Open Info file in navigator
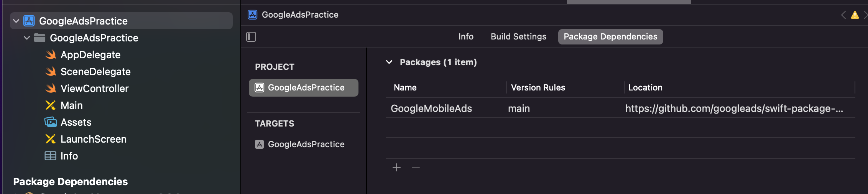 [69, 156]
